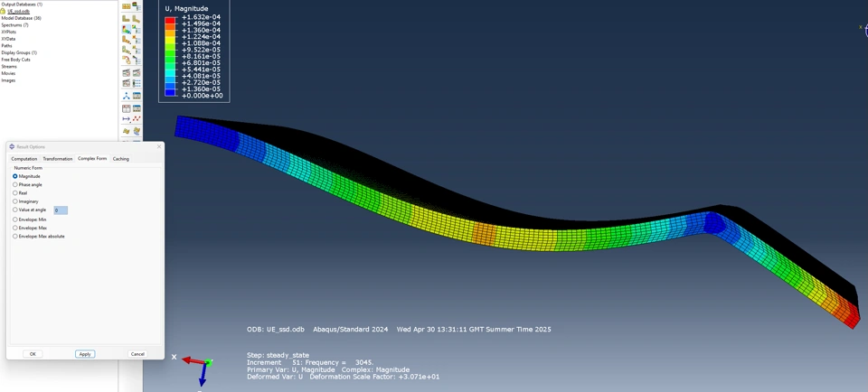Click the blue three-node Create XY Data icon
This screenshot has height=392, width=868.
(x=127, y=96)
